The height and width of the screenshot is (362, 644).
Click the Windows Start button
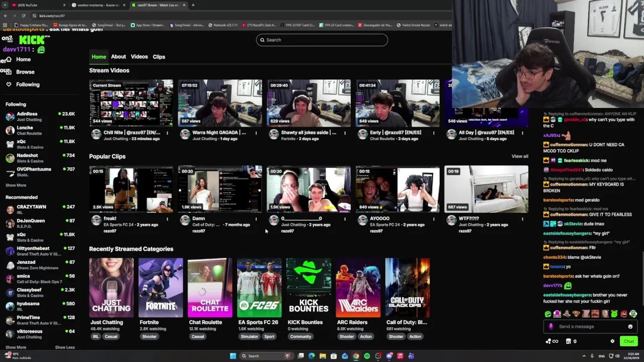point(233,356)
